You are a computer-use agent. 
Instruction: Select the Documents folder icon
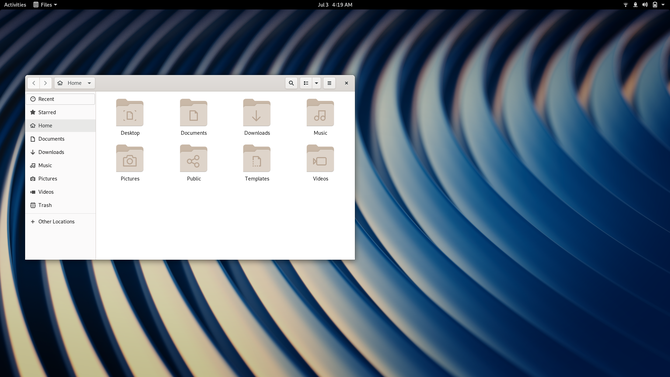point(194,113)
